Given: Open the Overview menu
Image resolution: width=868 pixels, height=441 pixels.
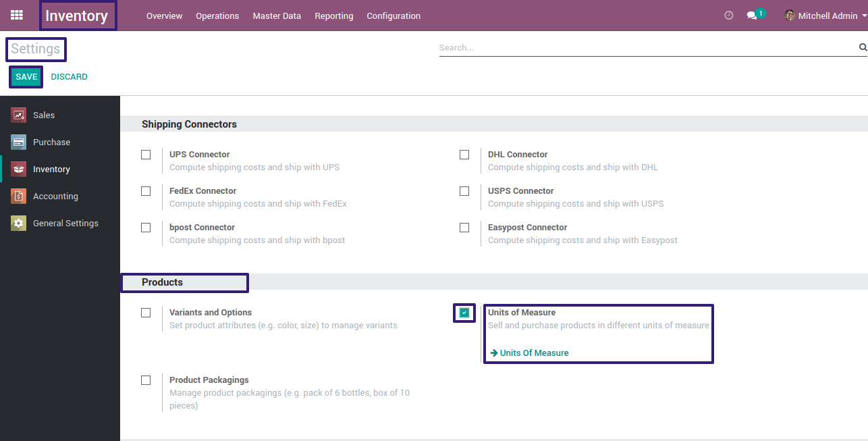Looking at the screenshot, I should coord(164,16).
